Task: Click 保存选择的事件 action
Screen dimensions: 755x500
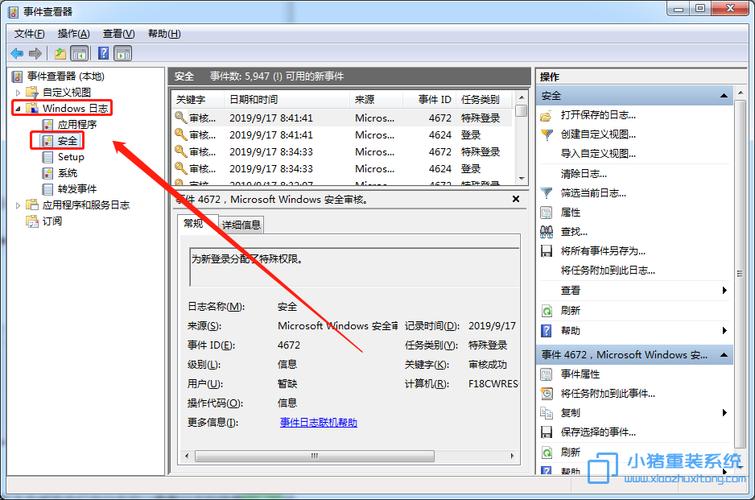Action: pos(598,432)
